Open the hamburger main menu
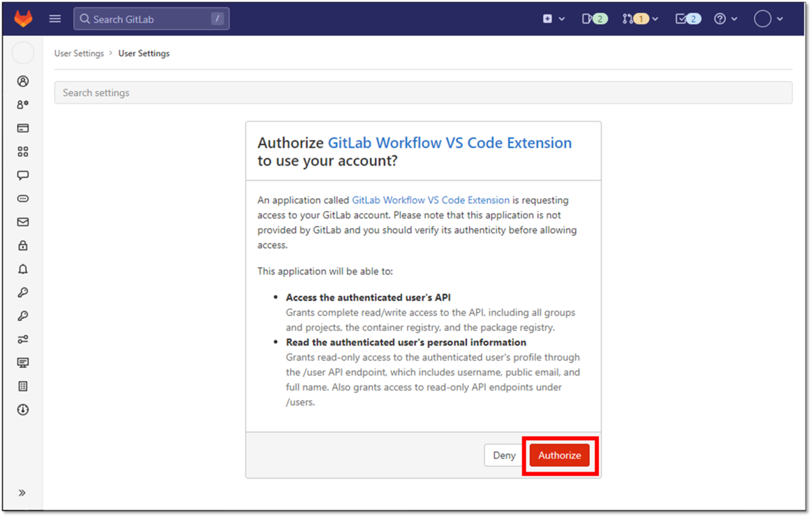 click(55, 19)
